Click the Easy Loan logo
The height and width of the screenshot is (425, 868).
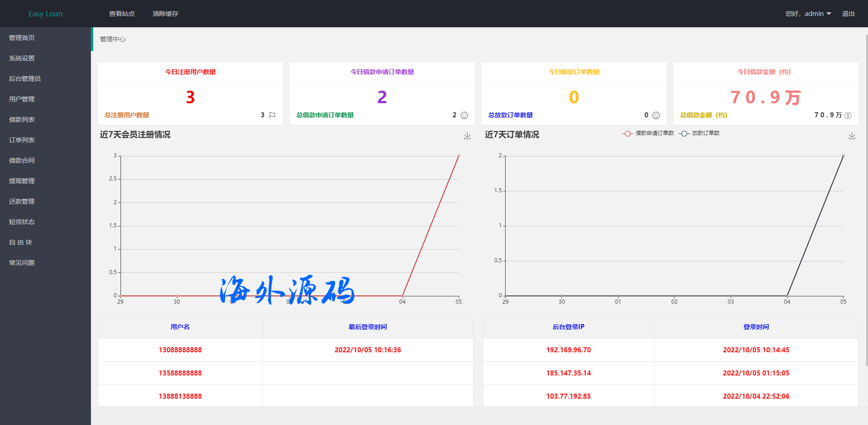coord(45,14)
